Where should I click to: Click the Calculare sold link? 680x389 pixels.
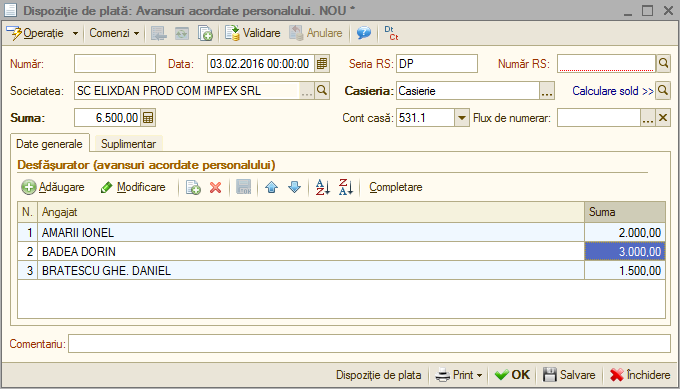[x=612, y=91]
